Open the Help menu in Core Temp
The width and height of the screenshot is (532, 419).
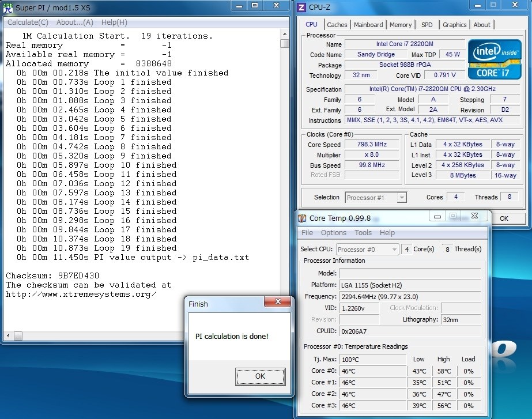coord(387,233)
